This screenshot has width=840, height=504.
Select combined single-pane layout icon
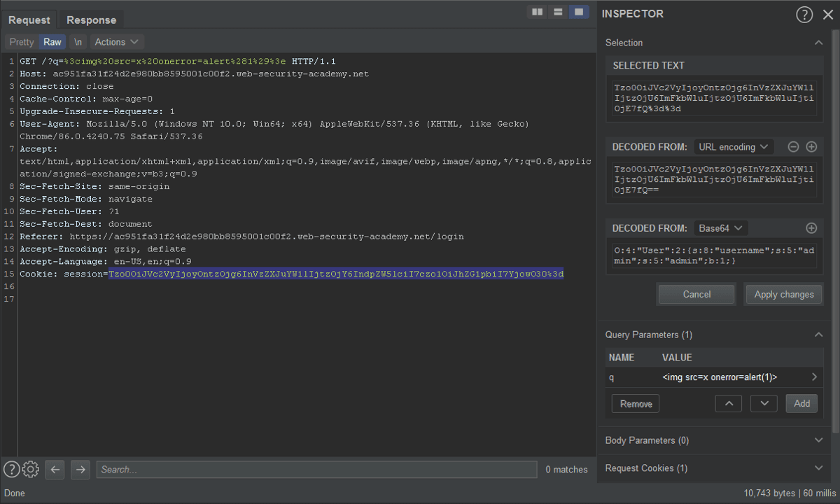point(578,12)
